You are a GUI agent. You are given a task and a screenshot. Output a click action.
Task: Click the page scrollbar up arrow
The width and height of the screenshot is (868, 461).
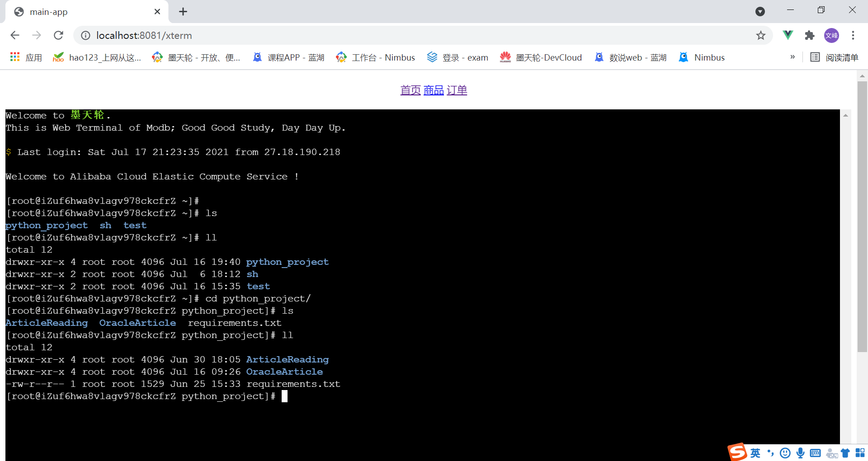click(863, 76)
